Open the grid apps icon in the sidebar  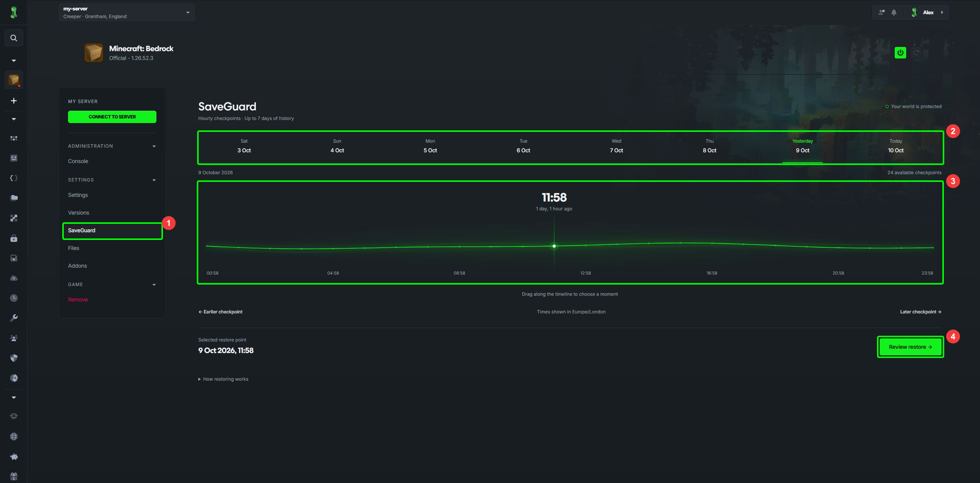[13, 138]
